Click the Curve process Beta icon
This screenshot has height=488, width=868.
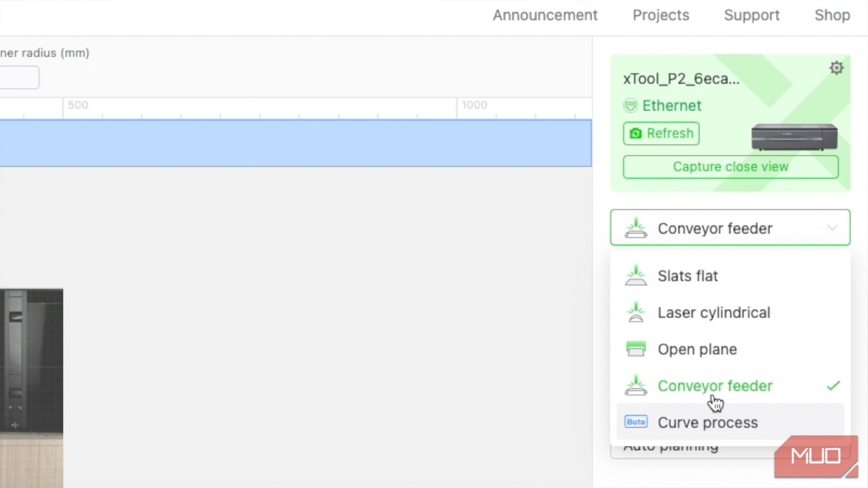click(635, 422)
